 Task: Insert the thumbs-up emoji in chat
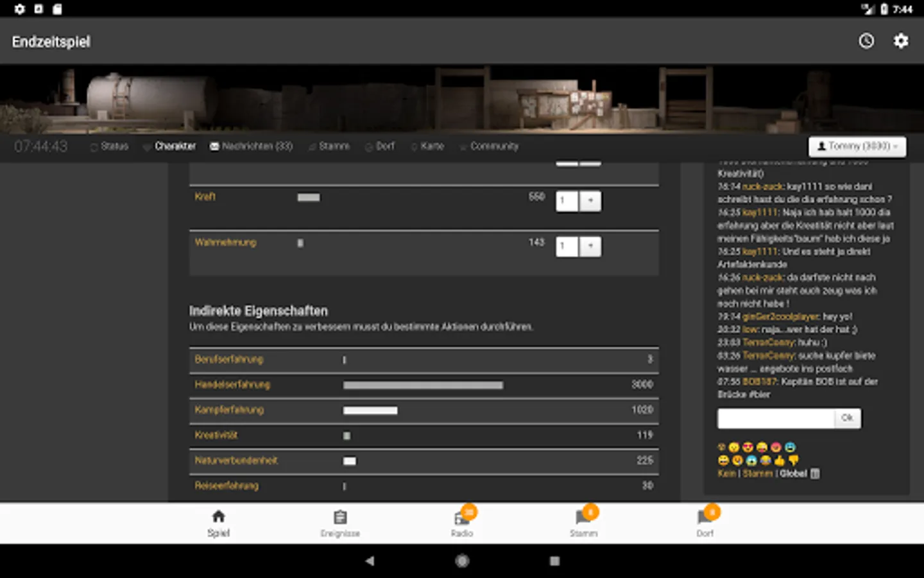780,460
